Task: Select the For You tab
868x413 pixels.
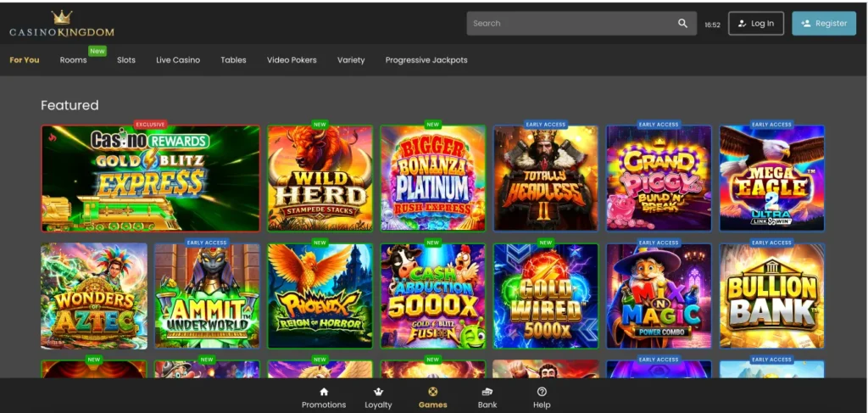Action: tap(25, 60)
